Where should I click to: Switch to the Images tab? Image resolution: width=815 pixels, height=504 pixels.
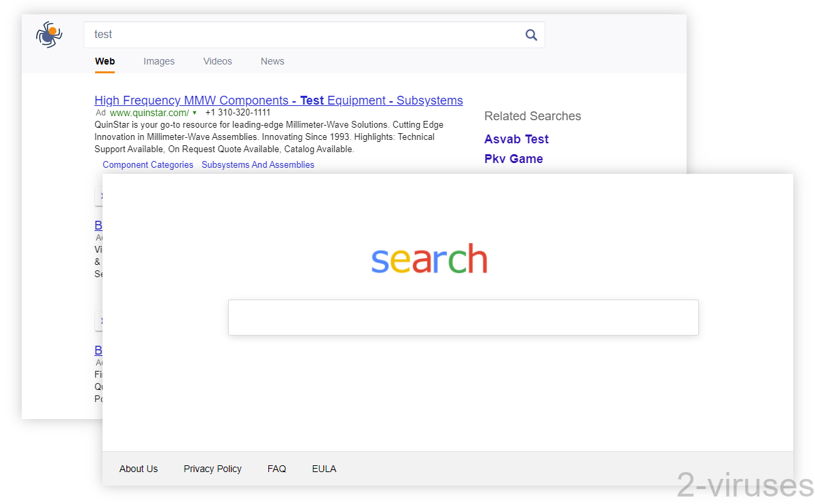[x=158, y=61]
